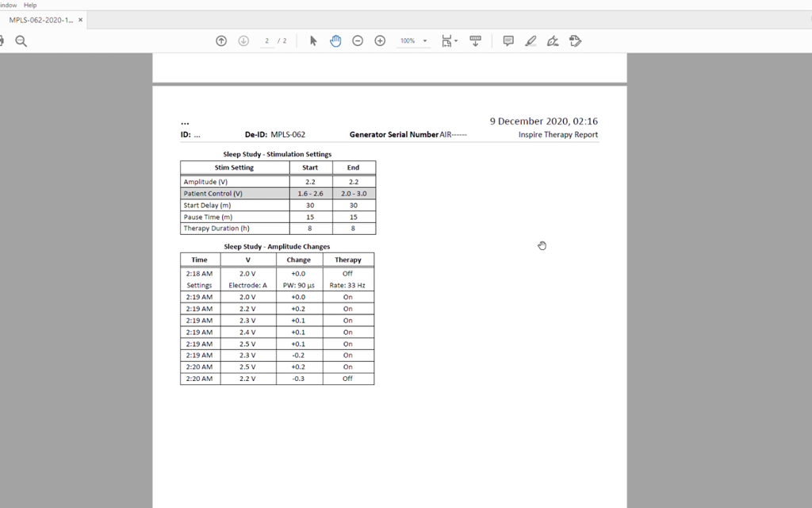
Task: Add a sticky note comment
Action: click(x=508, y=41)
